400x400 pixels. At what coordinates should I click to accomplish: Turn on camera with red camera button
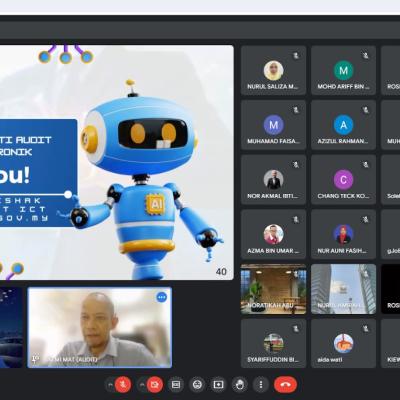(155, 385)
